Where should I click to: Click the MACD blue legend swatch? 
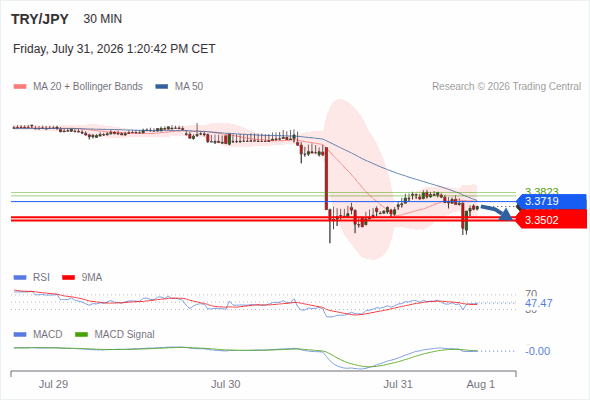coord(20,335)
